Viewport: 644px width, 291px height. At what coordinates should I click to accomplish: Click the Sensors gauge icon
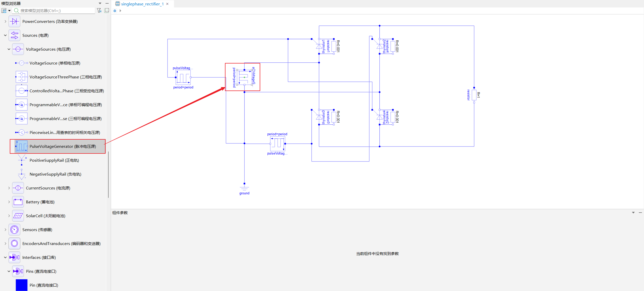click(x=14, y=230)
